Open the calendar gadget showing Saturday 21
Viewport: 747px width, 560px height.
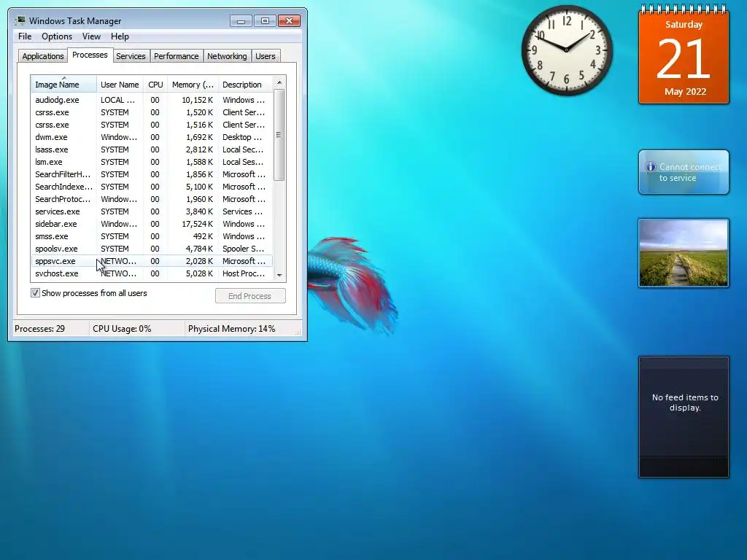click(x=684, y=54)
